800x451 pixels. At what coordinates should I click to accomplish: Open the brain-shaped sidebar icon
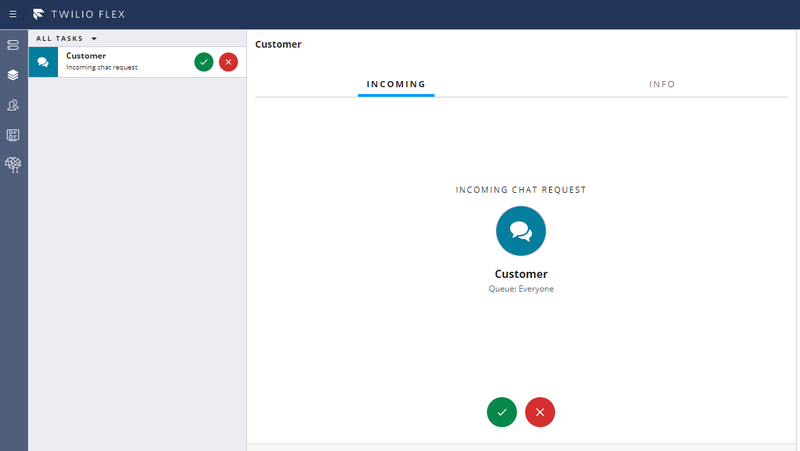point(13,164)
